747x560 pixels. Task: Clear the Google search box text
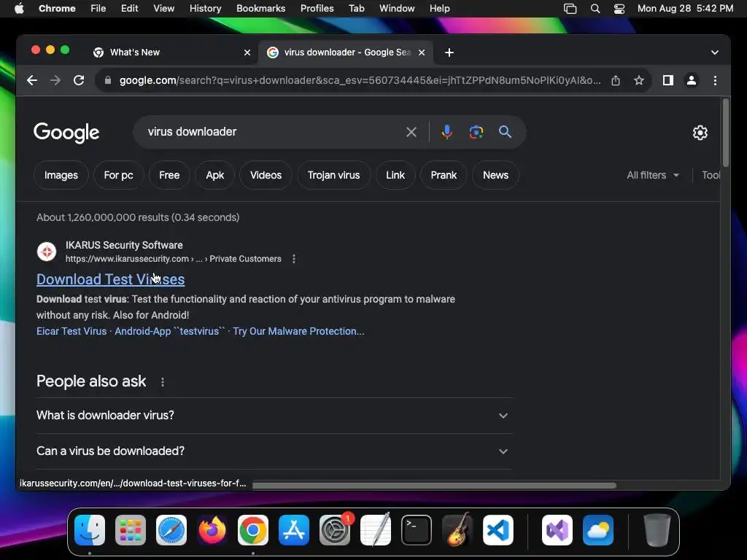pos(411,132)
